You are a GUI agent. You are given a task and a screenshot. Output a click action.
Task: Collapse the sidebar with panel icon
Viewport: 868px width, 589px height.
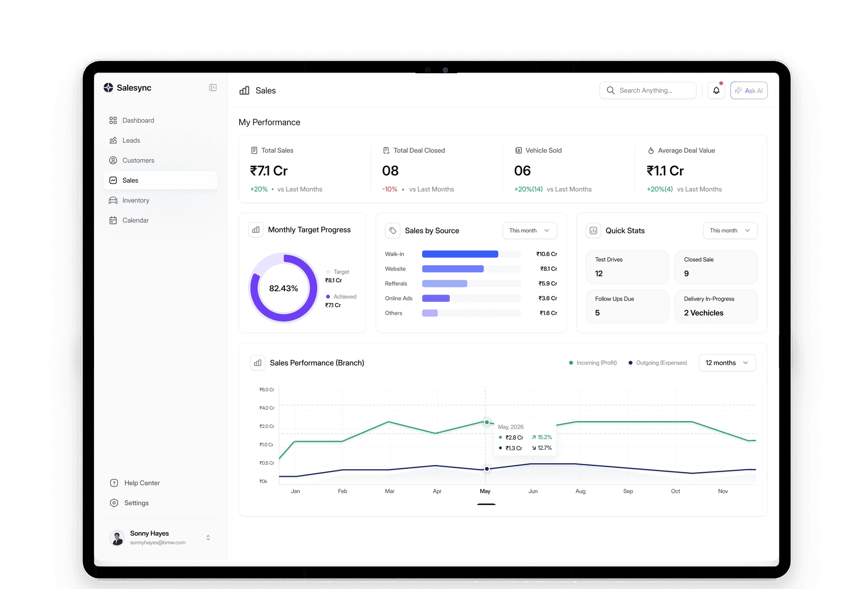[213, 88]
